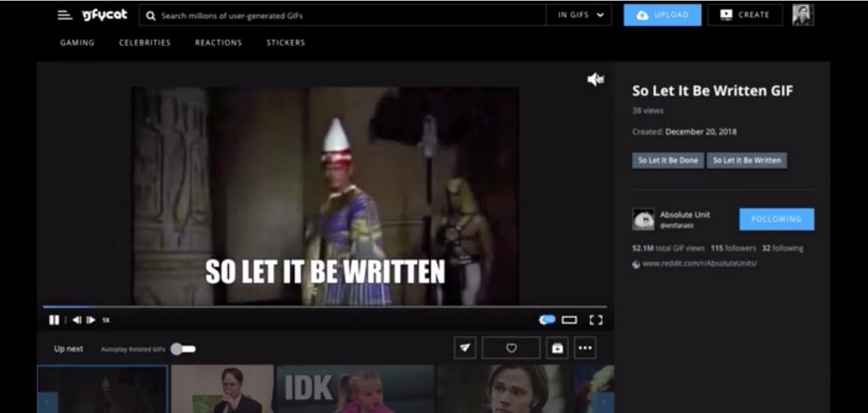
Task: Step back one frame in GIF
Action: click(76, 320)
